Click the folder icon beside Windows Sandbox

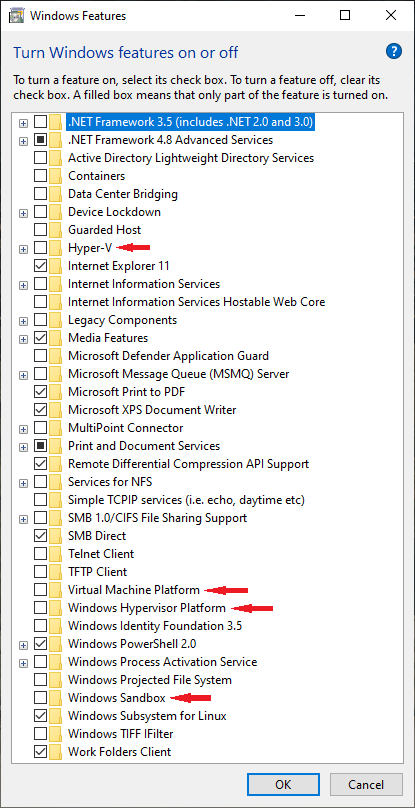click(56, 698)
